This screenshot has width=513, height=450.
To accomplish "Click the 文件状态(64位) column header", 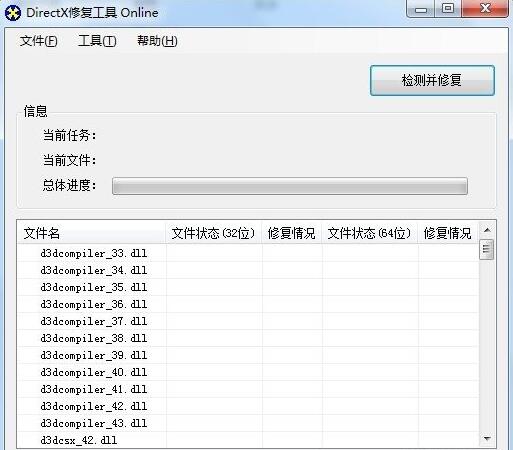I will [369, 233].
